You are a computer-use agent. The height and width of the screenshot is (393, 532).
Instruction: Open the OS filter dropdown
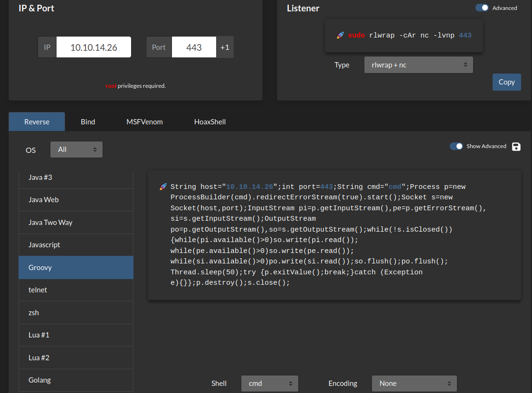76,150
